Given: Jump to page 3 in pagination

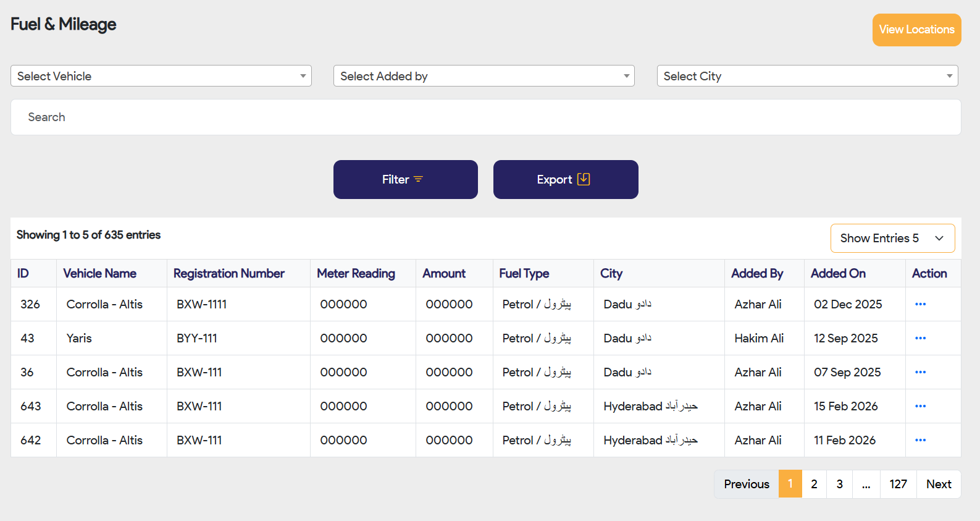Looking at the screenshot, I should pyautogui.click(x=839, y=484).
